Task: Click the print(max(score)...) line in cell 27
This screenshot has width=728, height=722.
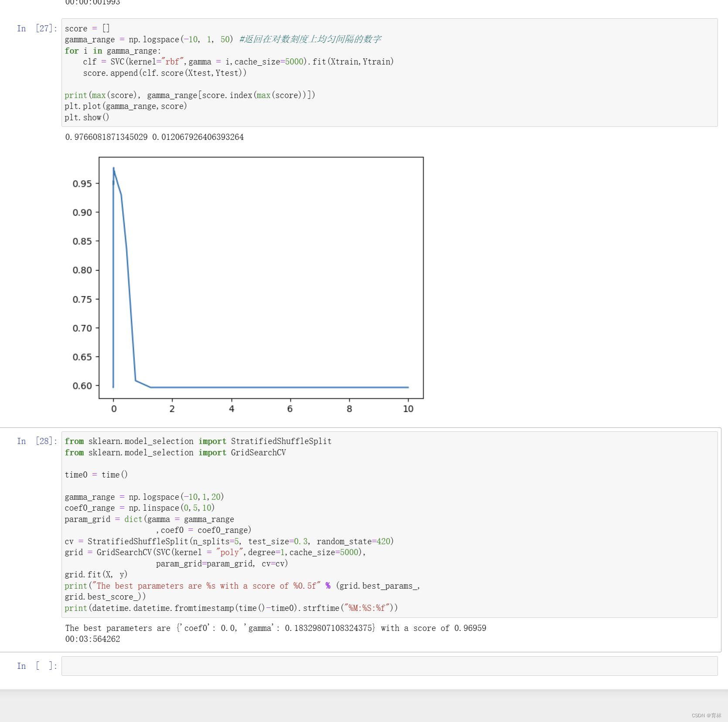Action: click(190, 95)
